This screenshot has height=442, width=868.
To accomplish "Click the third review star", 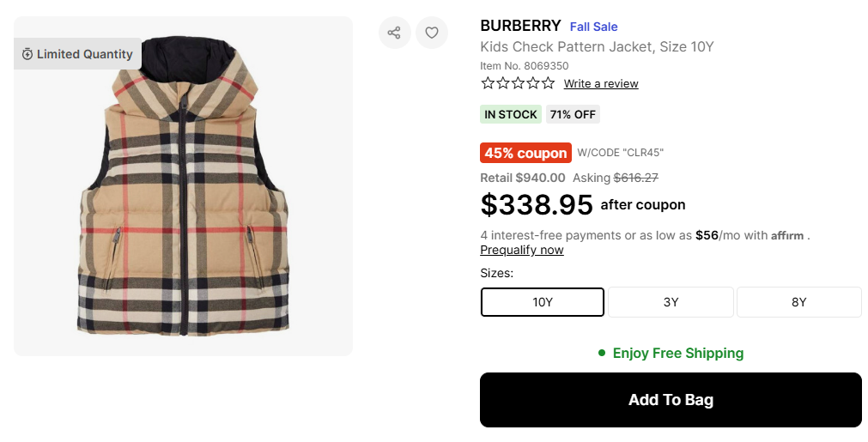I will point(518,83).
